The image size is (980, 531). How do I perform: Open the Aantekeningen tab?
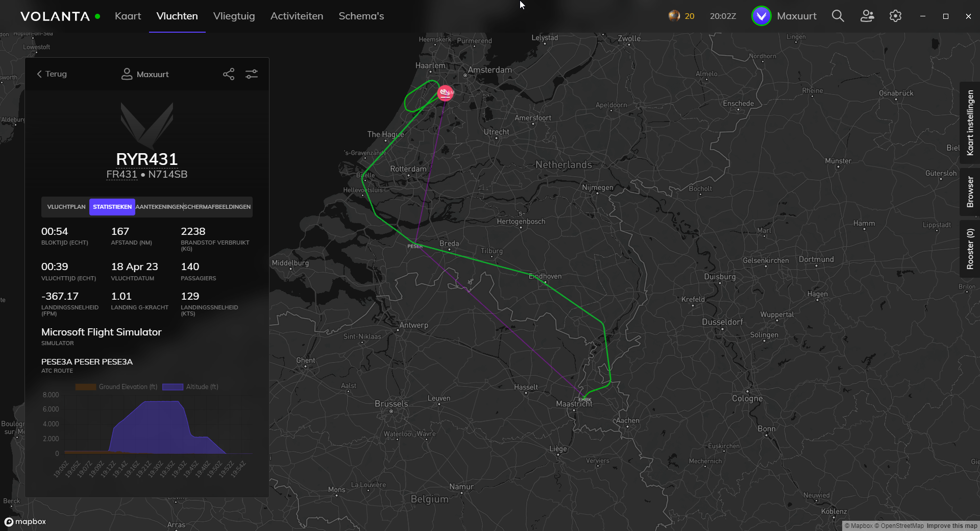coord(159,207)
